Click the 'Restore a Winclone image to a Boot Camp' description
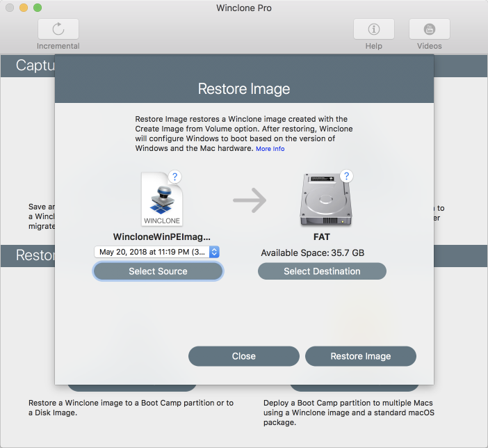The width and height of the screenshot is (488, 448). (131, 408)
